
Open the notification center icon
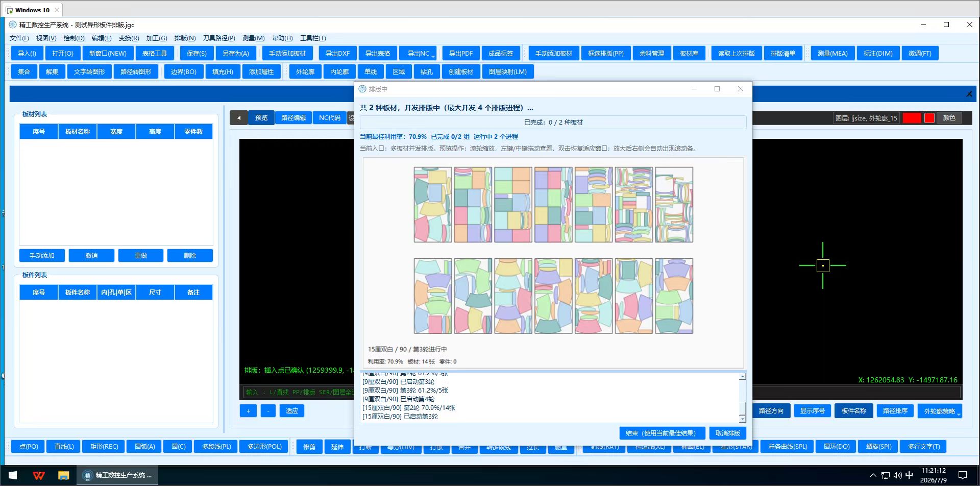point(963,475)
